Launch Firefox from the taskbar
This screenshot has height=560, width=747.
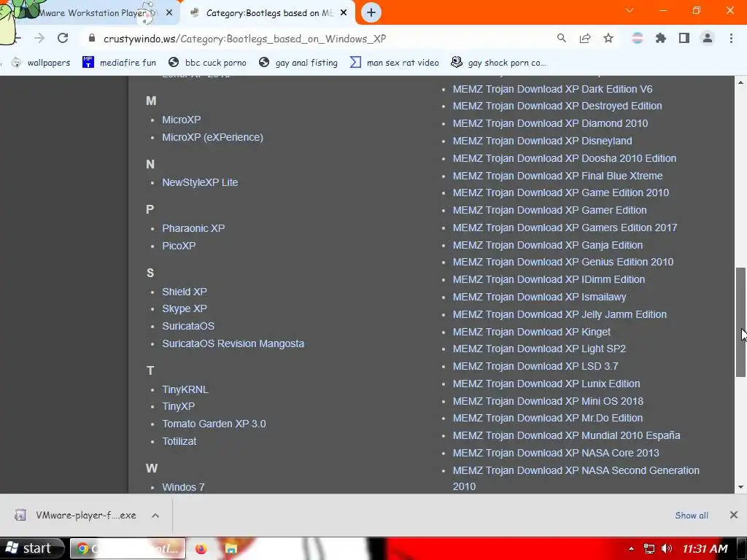pyautogui.click(x=201, y=548)
